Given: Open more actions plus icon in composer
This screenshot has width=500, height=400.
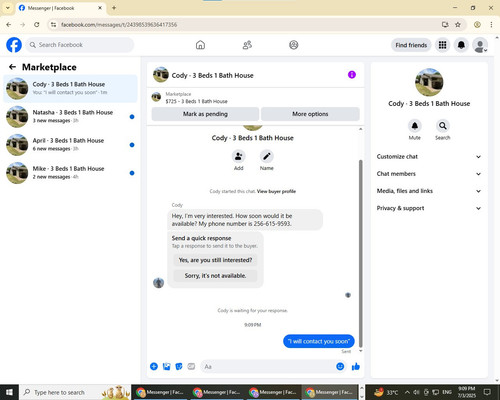Looking at the screenshot, I should coord(154,367).
